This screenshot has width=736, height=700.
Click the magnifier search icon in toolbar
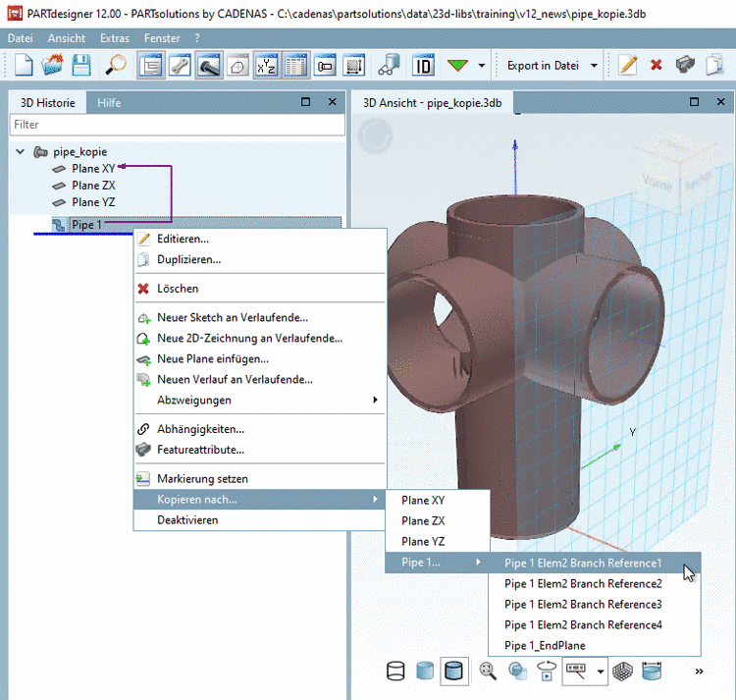116,65
